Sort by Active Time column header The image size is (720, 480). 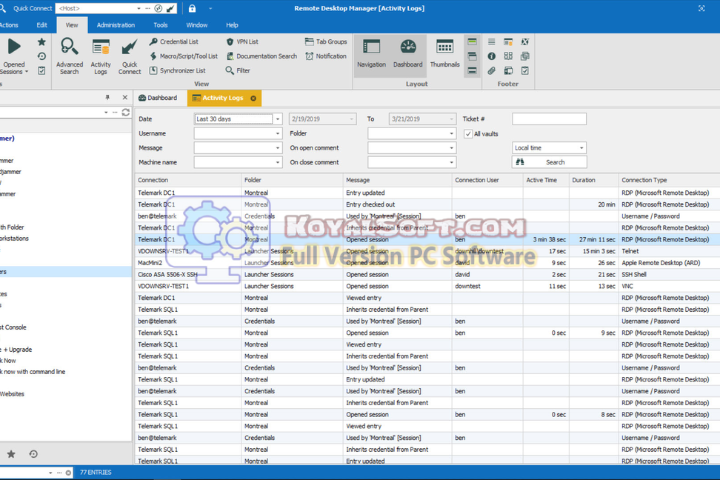coord(546,180)
